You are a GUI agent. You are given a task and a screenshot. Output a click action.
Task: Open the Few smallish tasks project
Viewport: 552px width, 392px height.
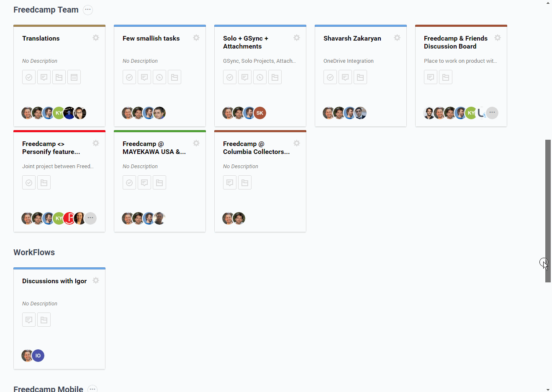click(151, 38)
